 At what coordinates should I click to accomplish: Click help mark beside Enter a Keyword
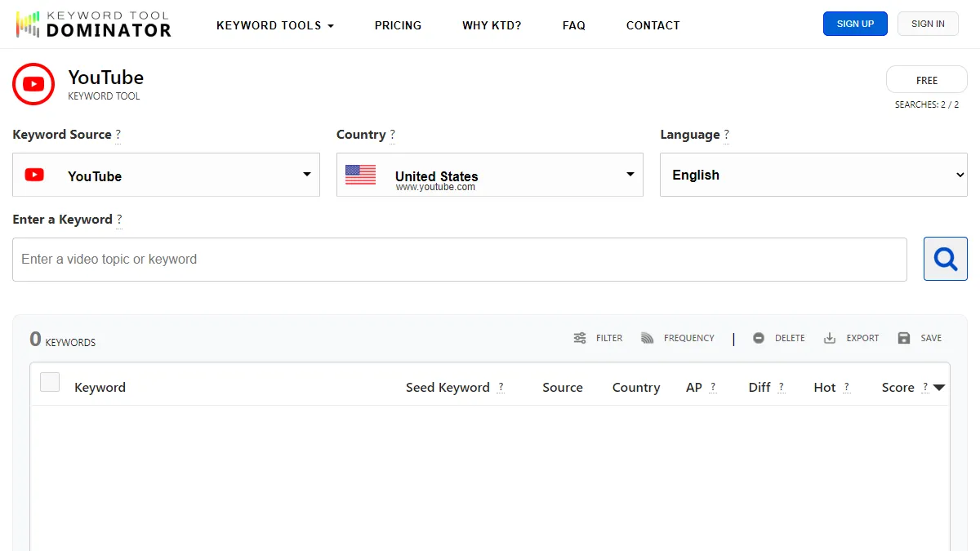119,220
